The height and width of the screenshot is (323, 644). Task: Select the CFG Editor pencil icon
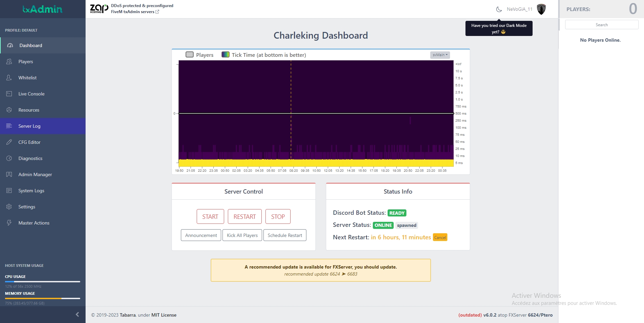click(x=9, y=142)
